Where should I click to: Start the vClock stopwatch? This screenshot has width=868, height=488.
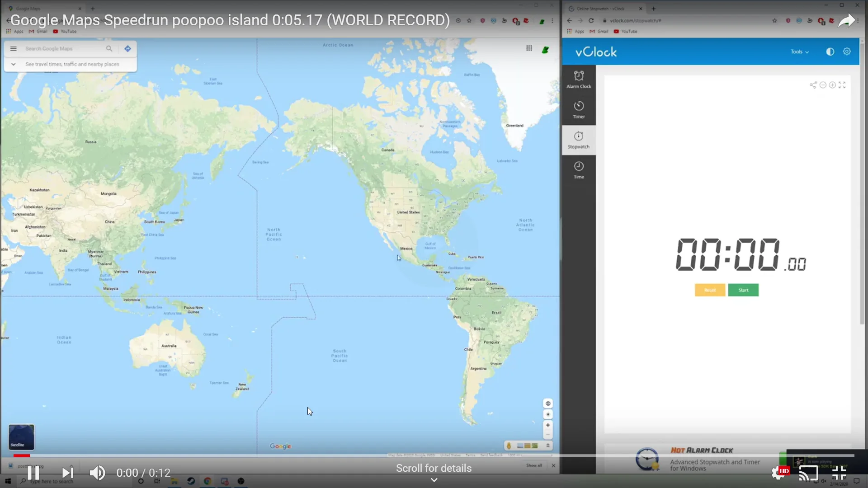[x=743, y=290]
